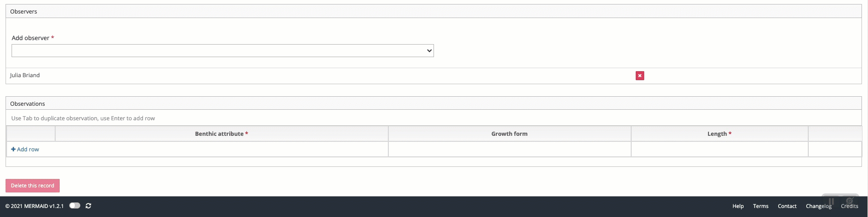The image size is (868, 217).
Task: Click the Length column header
Action: tap(719, 134)
